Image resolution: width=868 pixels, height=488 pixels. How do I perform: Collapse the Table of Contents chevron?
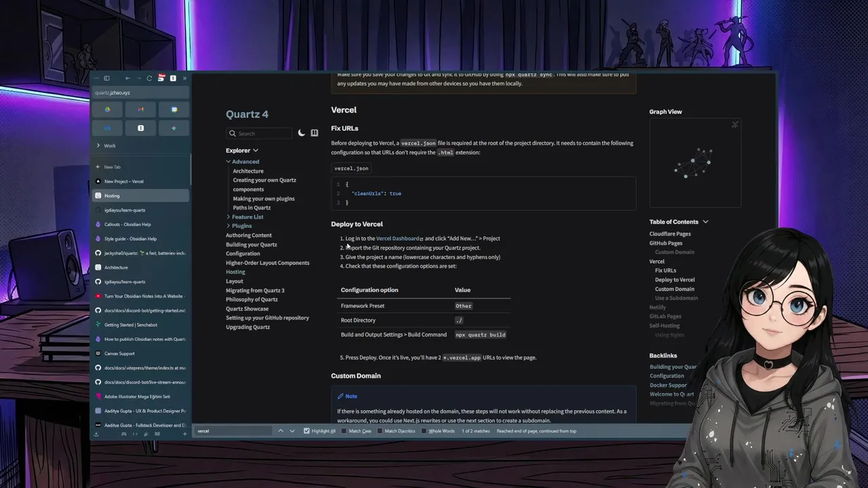pyautogui.click(x=705, y=222)
